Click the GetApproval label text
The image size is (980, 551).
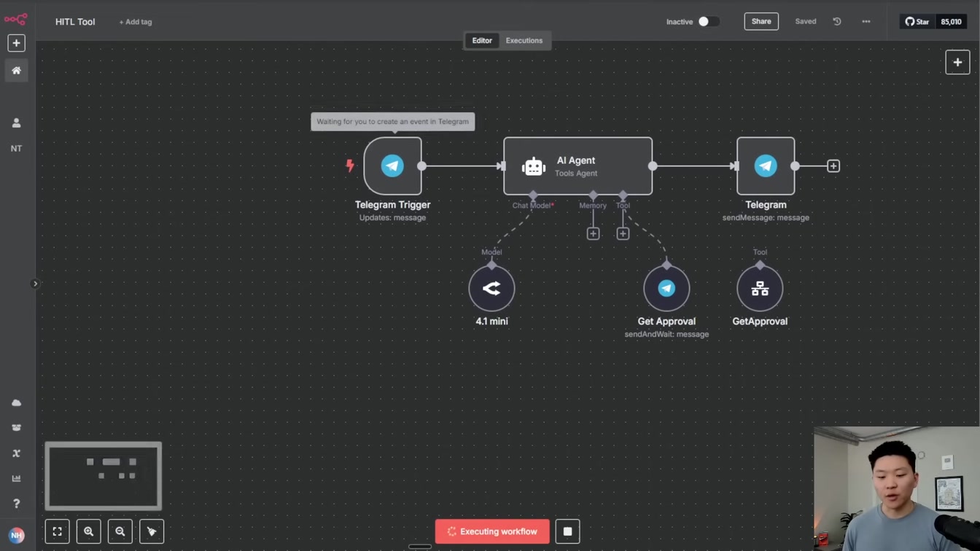[x=760, y=321]
